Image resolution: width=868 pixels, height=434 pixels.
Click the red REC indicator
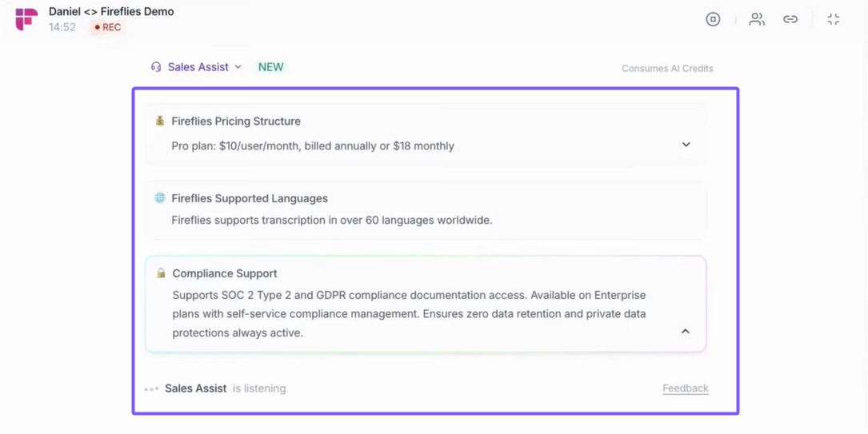coord(108,27)
